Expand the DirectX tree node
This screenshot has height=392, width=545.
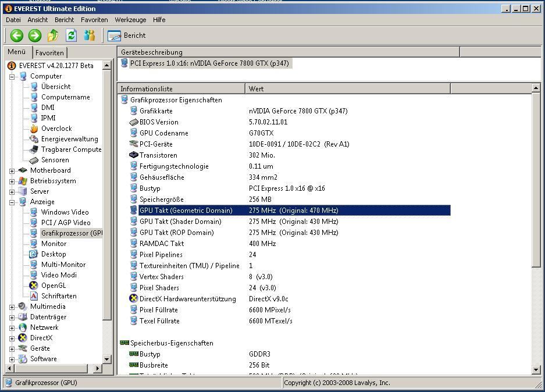12,338
